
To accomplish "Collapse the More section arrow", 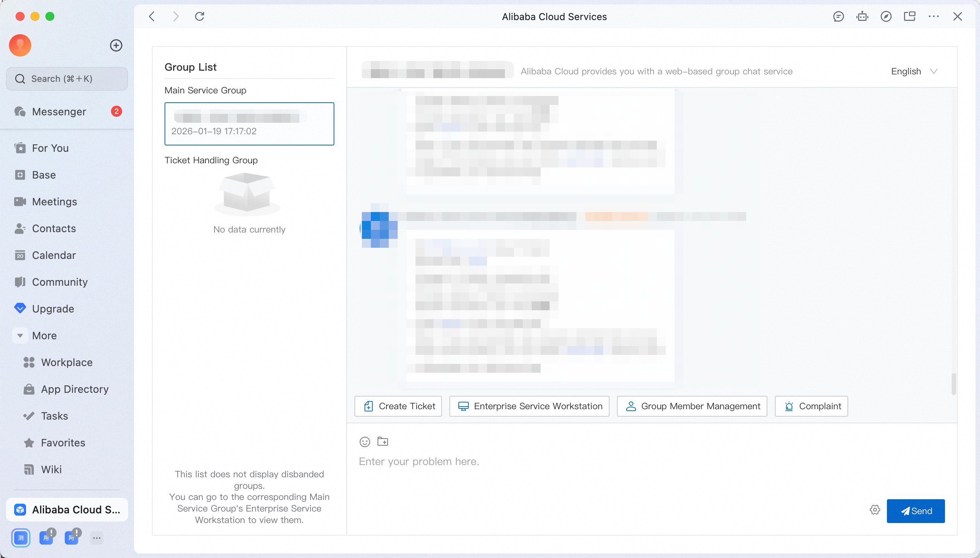I will [20, 336].
